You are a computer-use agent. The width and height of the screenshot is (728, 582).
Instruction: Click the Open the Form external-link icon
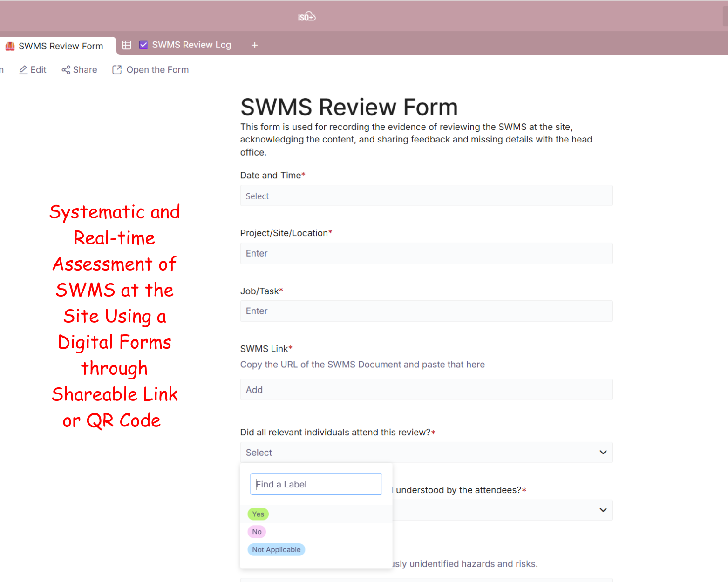pos(117,70)
